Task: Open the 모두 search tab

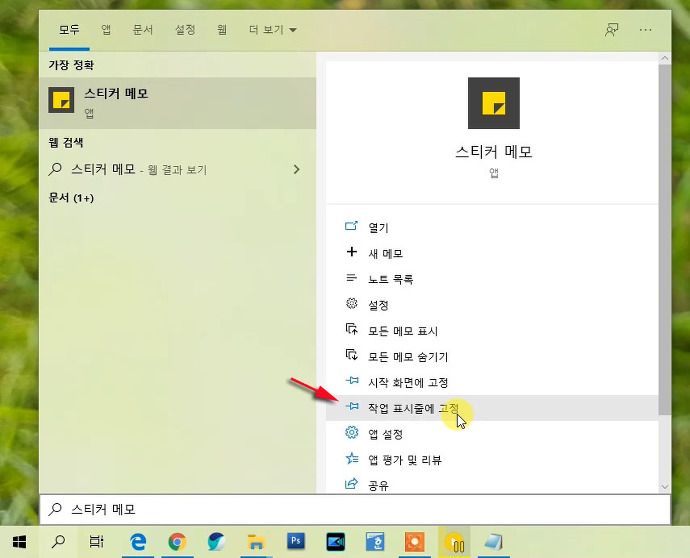Action: [x=69, y=30]
